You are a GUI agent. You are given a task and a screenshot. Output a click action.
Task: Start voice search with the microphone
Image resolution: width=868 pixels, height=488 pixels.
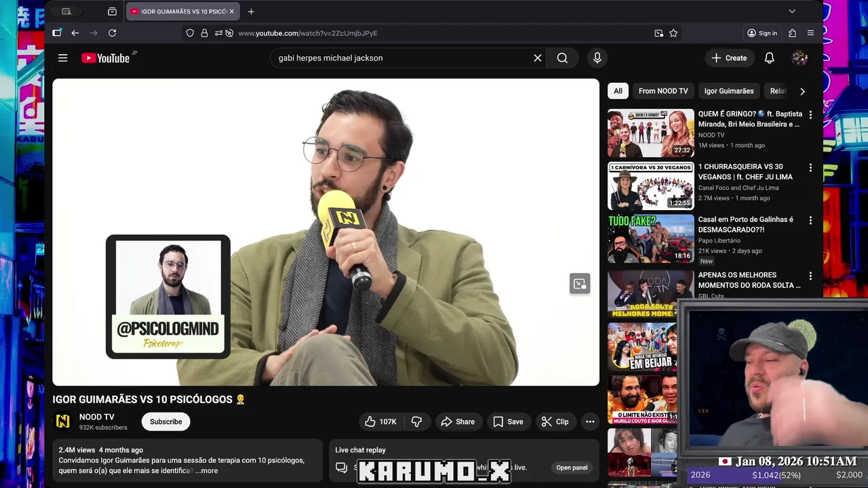click(x=597, y=58)
